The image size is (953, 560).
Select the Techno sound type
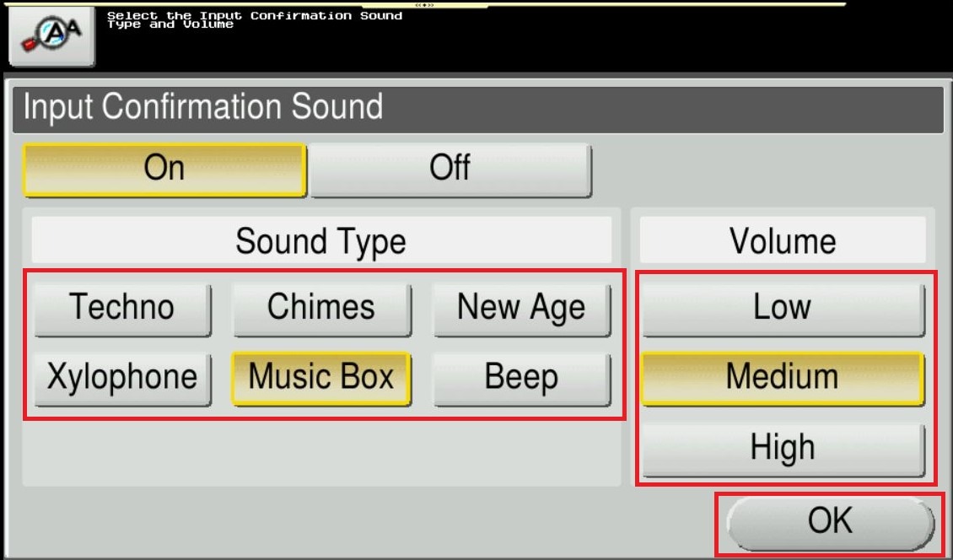[122, 308]
